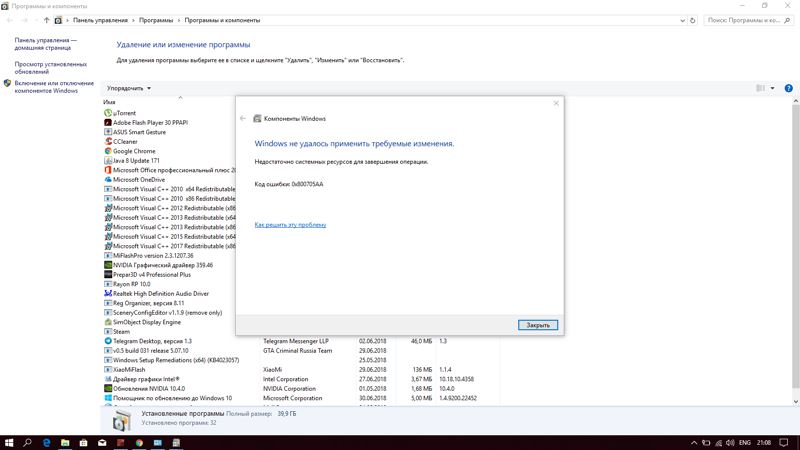Screen dimensions: 800x450
Task: Click the Adobe Flash Player icon
Action: pyautogui.click(x=108, y=122)
